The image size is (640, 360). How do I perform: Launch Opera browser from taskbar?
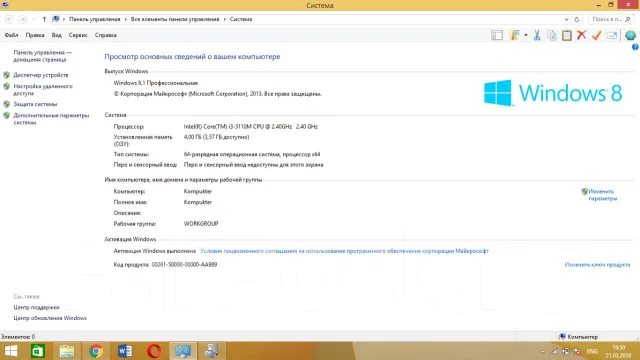point(154,351)
